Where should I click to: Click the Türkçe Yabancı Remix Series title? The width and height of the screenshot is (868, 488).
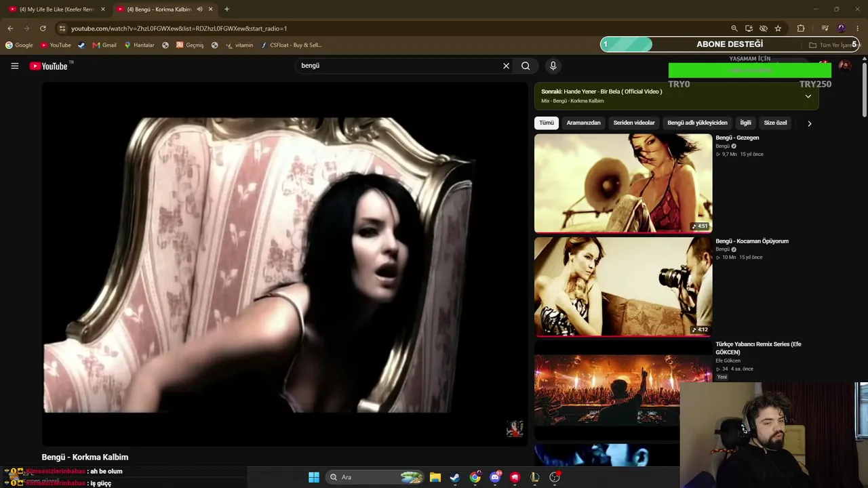(758, 348)
